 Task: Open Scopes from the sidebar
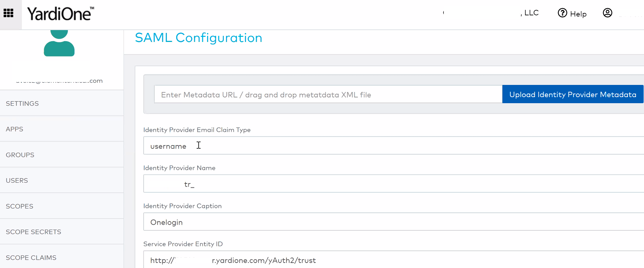tap(19, 206)
